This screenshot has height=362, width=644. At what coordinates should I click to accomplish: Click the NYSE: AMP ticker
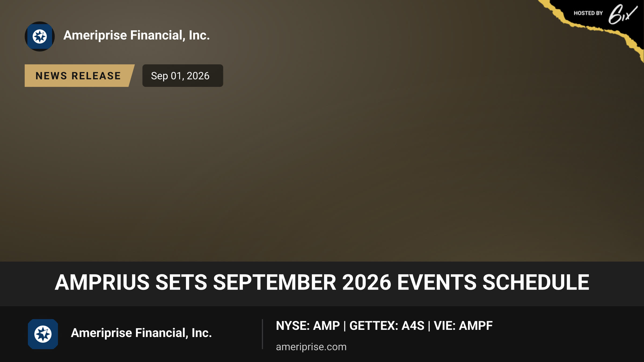(x=308, y=326)
